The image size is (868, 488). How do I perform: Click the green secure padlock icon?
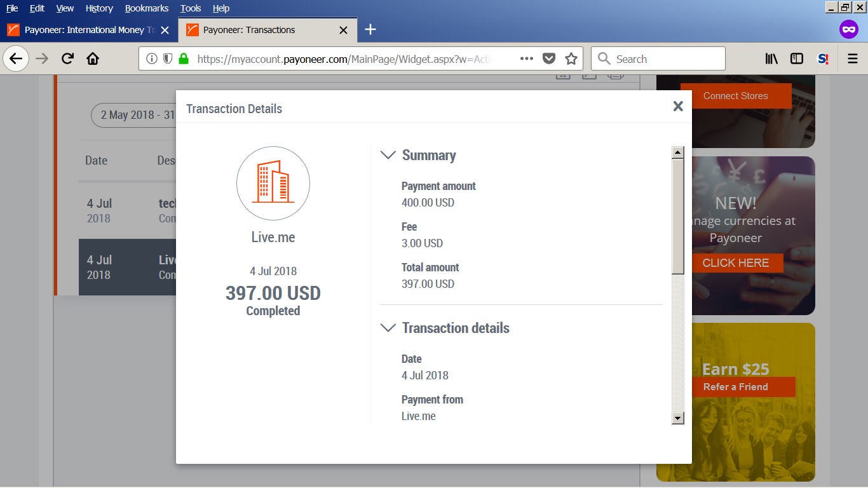[x=184, y=59]
